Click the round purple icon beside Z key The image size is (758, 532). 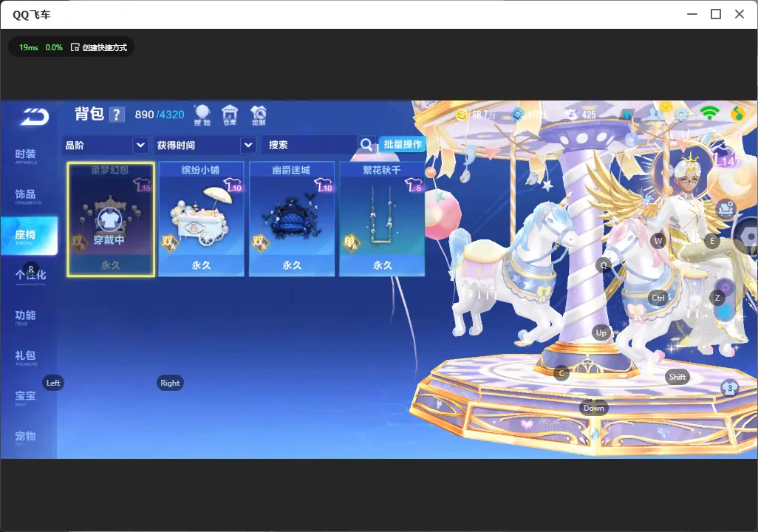(725, 287)
